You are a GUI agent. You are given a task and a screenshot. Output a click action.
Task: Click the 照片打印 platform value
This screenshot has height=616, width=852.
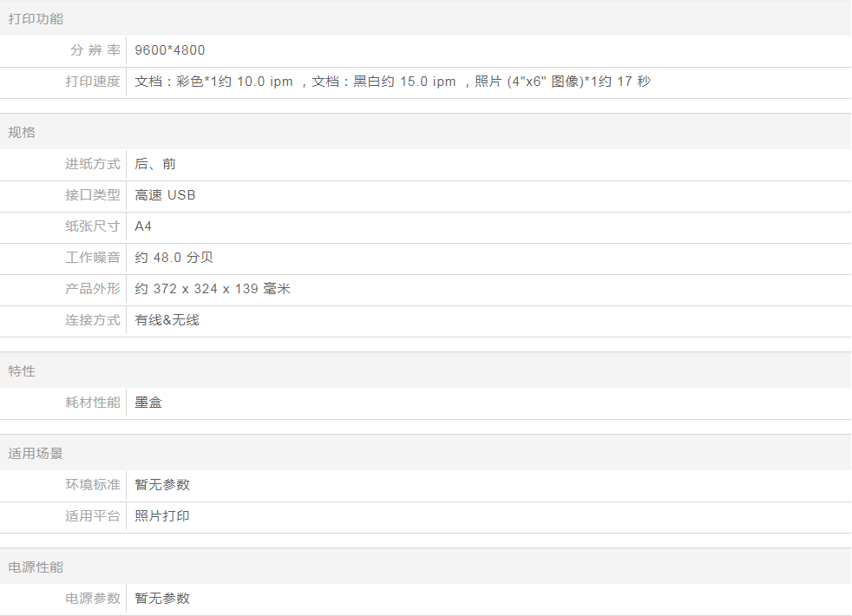tap(162, 516)
